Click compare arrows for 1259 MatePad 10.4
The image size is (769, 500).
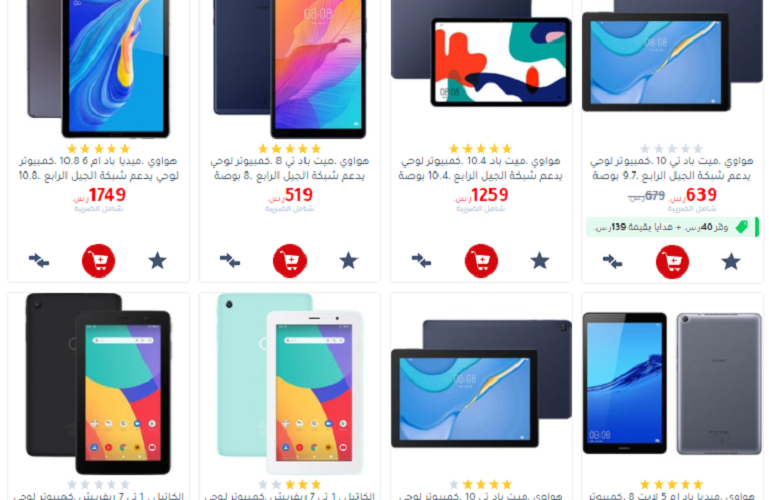[421, 261]
